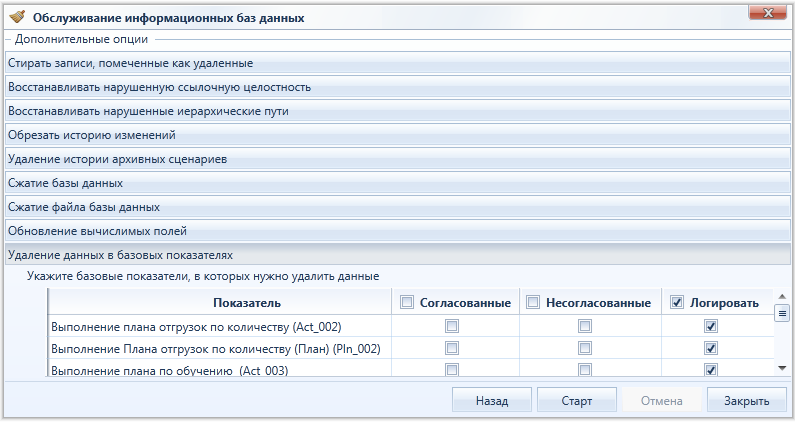Check Несогласованные for Pln_002 row
795x422 pixels.
pyautogui.click(x=585, y=348)
